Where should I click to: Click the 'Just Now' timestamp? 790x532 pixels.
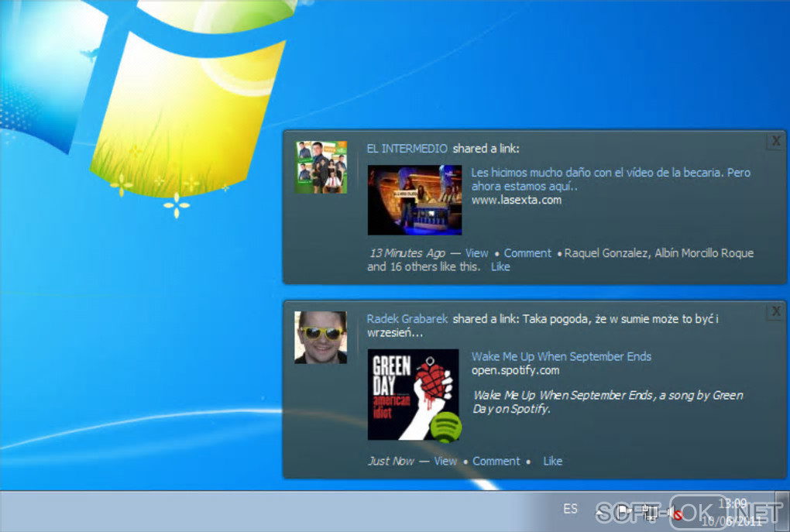(391, 461)
